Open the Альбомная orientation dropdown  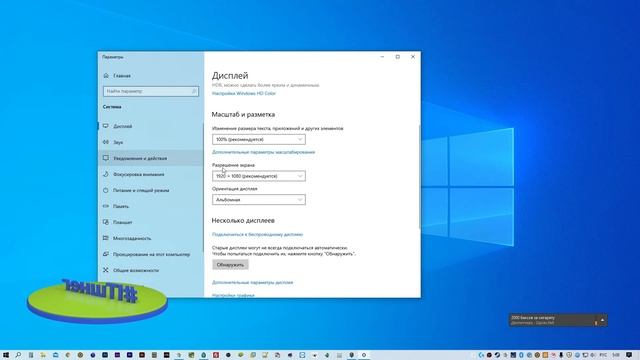pyautogui.click(x=259, y=200)
